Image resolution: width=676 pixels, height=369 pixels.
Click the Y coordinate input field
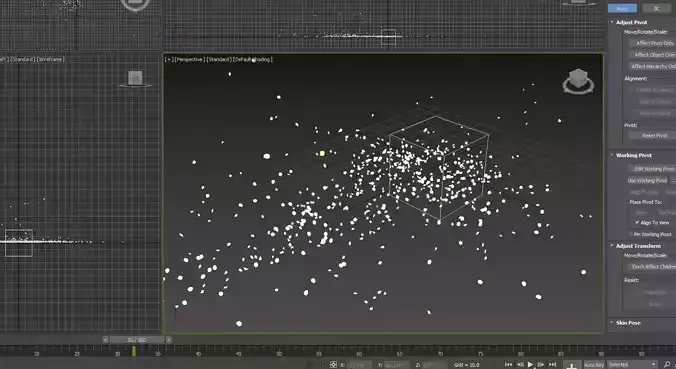coord(396,365)
